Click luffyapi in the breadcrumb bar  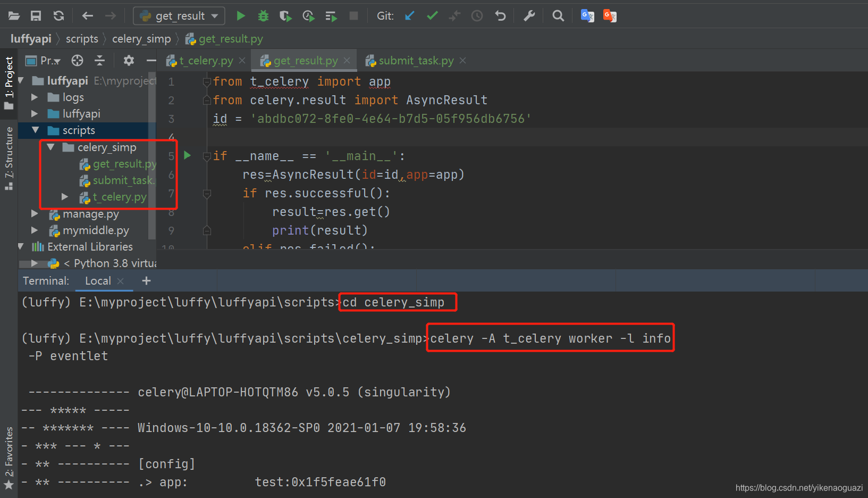pyautogui.click(x=31, y=39)
